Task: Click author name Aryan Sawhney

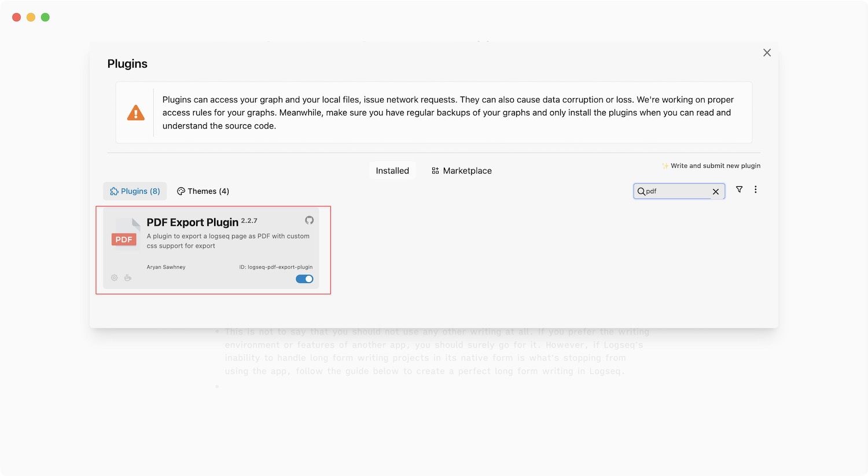Action: [x=166, y=267]
